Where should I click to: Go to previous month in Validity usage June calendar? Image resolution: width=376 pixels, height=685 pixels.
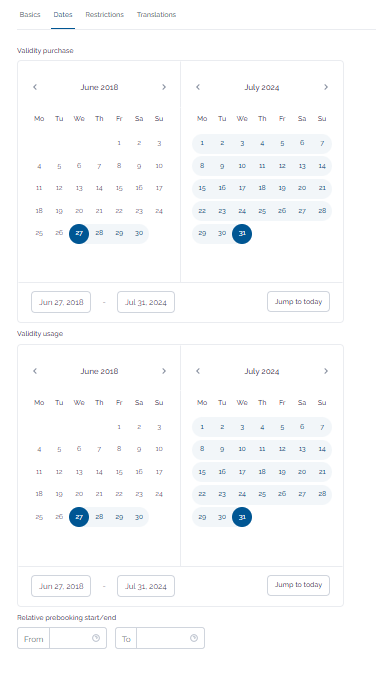(x=35, y=371)
